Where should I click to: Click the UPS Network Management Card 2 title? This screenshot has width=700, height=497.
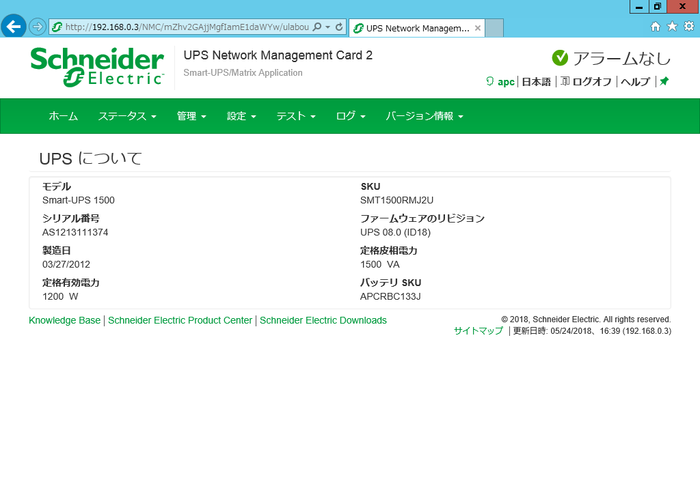(278, 55)
